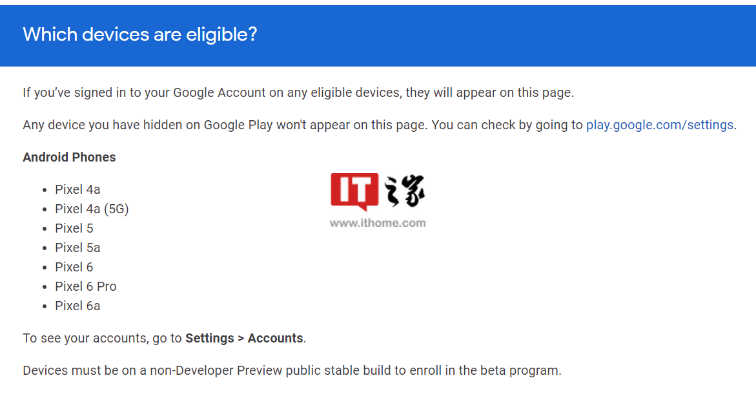Screen dimensions: 756x400
Task: Select the Pixel 6a list item
Action: (x=77, y=305)
